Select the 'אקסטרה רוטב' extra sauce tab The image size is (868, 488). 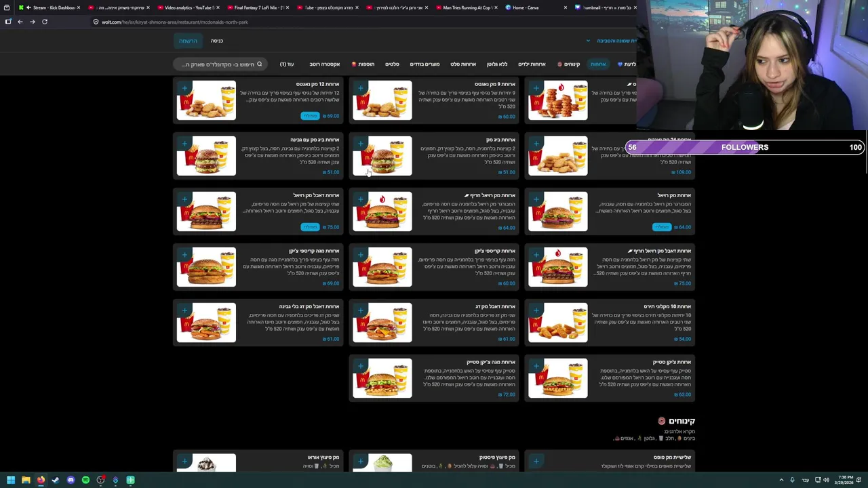325,64
